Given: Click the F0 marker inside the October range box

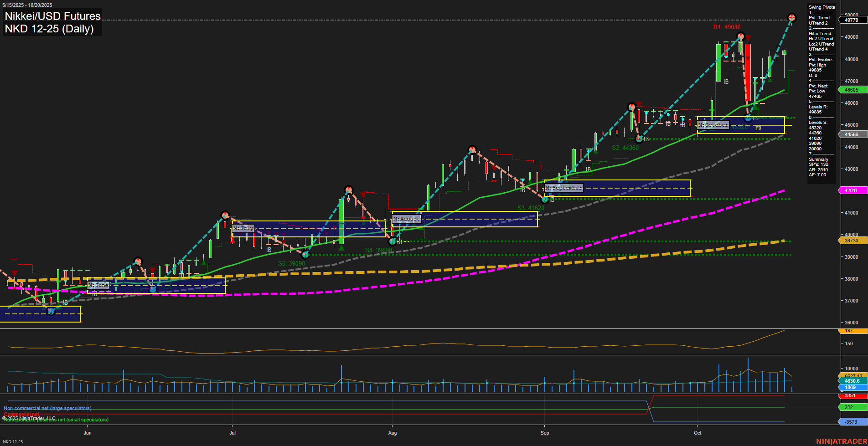Looking at the screenshot, I should pos(758,128).
